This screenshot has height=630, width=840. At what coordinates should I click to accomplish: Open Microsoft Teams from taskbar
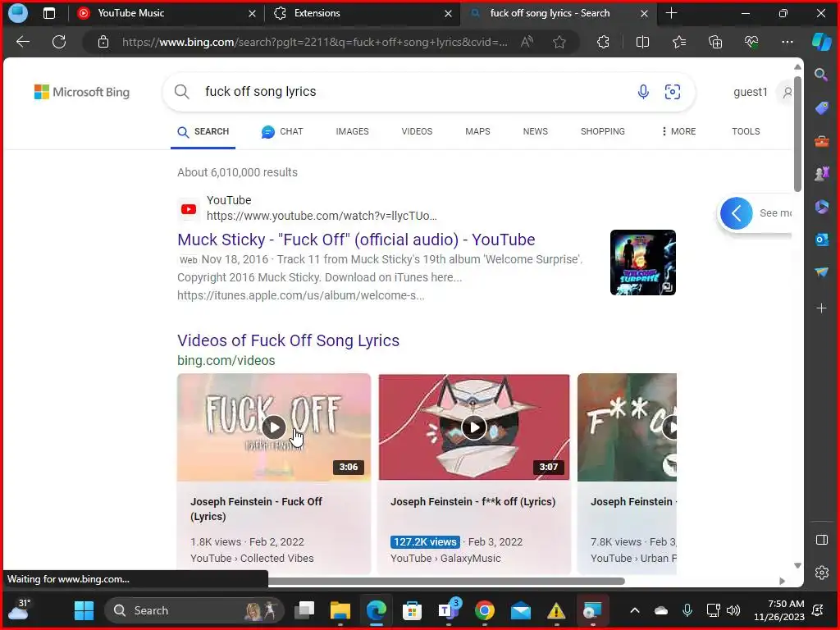[x=449, y=610]
